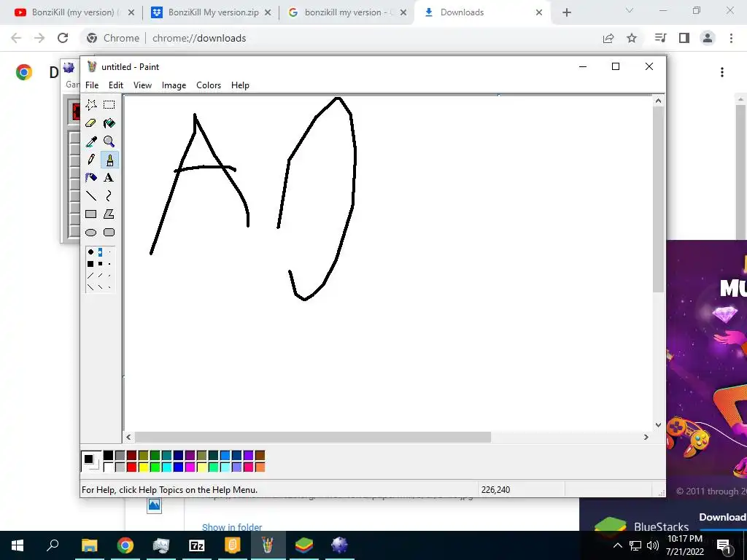Click the highlighted Brush tool

[109, 160]
